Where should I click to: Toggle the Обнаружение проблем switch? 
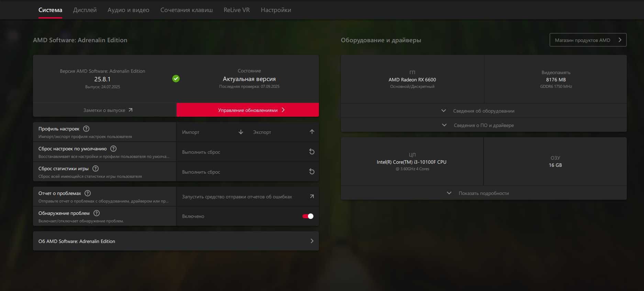[308, 216]
